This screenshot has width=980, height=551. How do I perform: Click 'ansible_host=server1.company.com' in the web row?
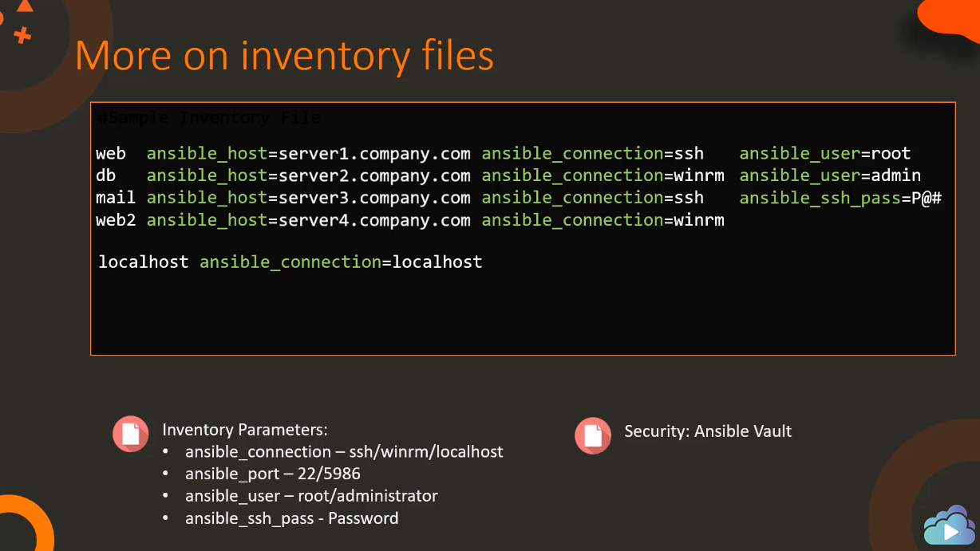coord(309,154)
